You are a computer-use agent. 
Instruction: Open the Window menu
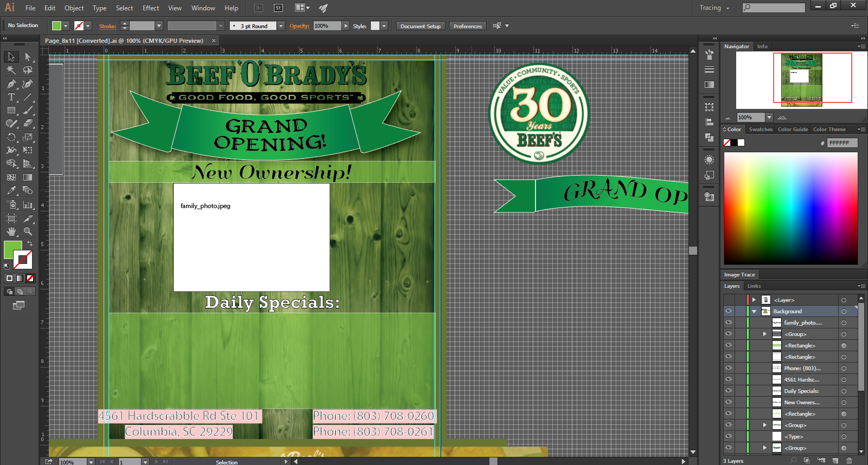[203, 8]
